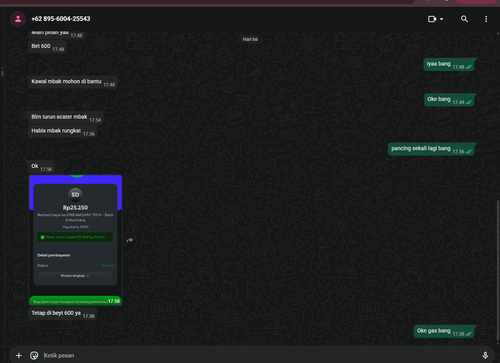The height and width of the screenshot is (363, 500).
Task: Start a video call
Action: pos(432,19)
